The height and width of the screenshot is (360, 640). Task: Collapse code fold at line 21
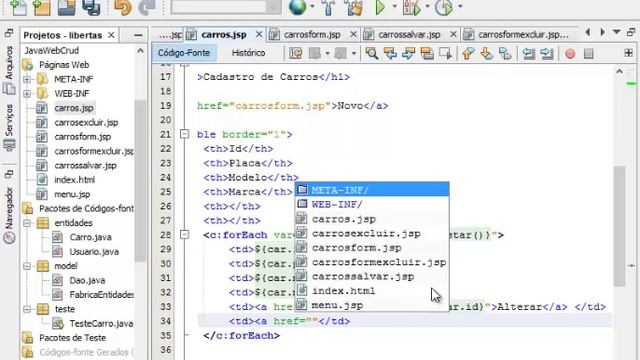pos(184,134)
